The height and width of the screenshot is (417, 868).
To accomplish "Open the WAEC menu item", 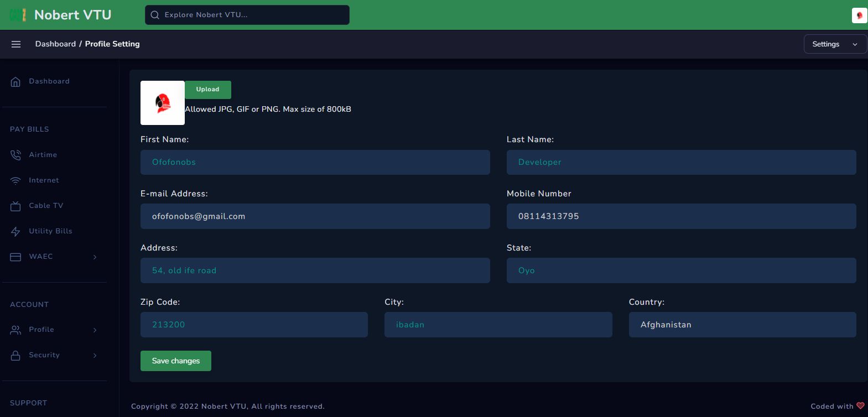I will (54, 257).
